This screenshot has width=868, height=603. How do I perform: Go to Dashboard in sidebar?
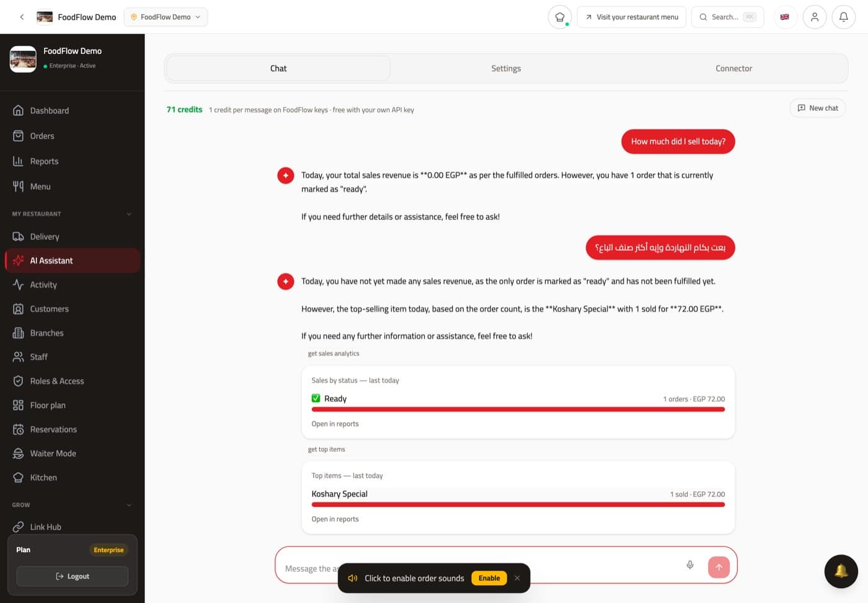[73, 110]
